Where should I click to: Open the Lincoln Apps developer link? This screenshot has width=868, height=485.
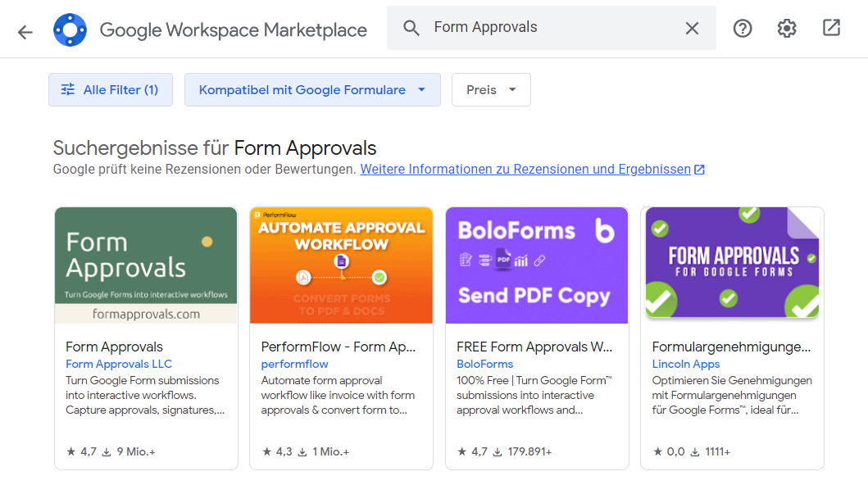[x=685, y=364]
